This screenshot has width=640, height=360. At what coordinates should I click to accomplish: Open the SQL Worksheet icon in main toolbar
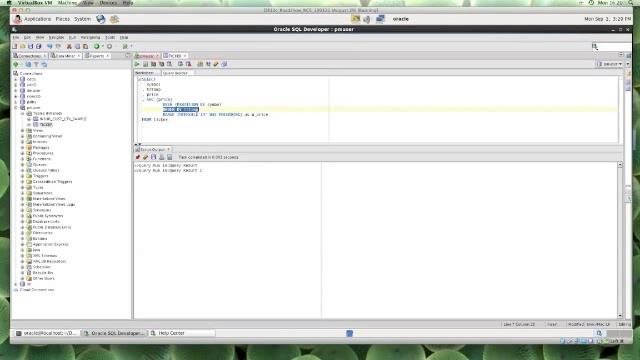[x=125, y=47]
